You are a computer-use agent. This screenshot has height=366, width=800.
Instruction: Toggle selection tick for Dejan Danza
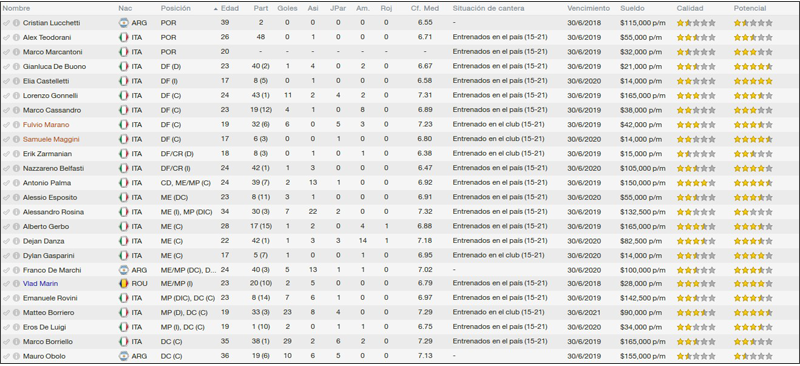[6, 241]
